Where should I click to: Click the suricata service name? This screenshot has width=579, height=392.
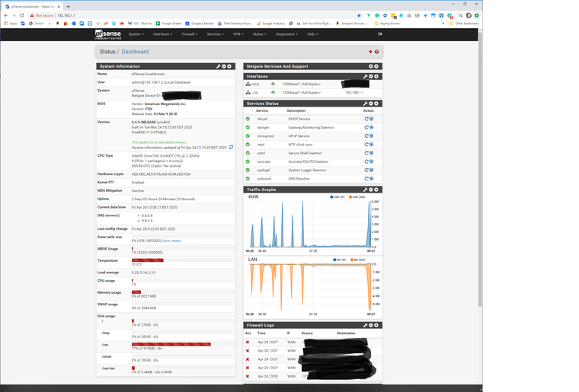point(264,161)
